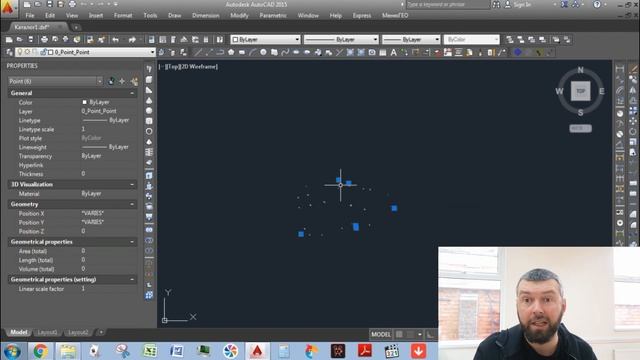
Task: Click the North direction on the ViewCube compass
Action: point(580,70)
